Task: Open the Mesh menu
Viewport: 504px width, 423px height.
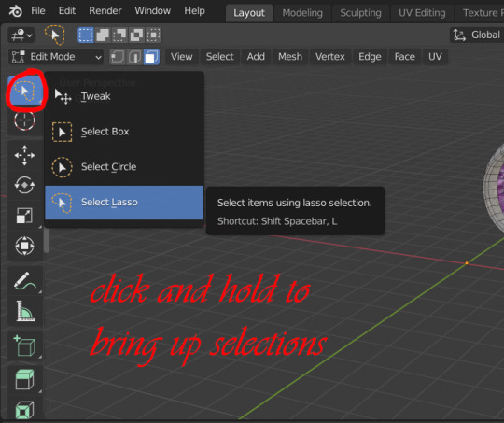Action: (x=290, y=57)
